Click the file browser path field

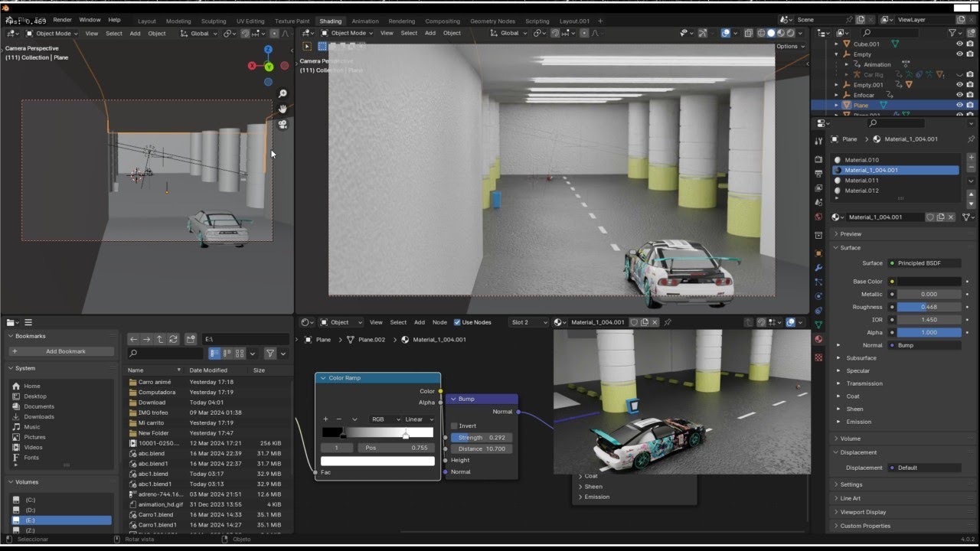245,339
